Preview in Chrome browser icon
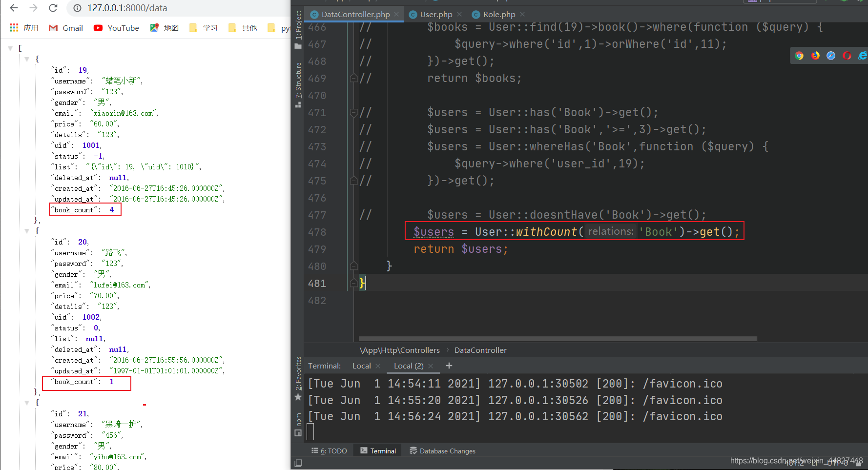 click(799, 56)
